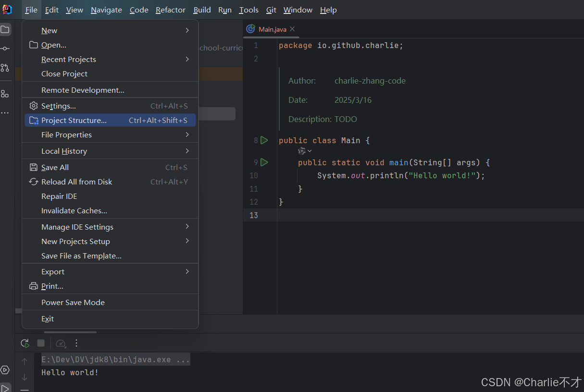Click the run gutter icon beside class Main
Screen dimensions: 584x392
[264, 140]
